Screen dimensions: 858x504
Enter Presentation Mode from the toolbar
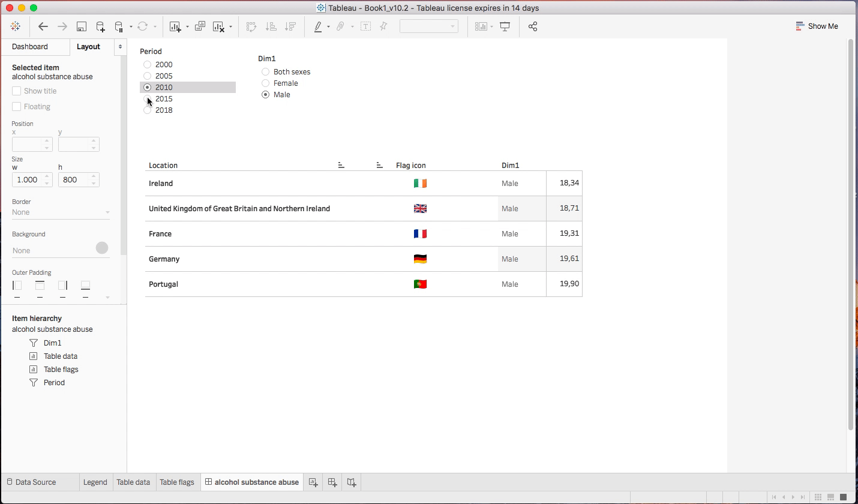point(505,26)
